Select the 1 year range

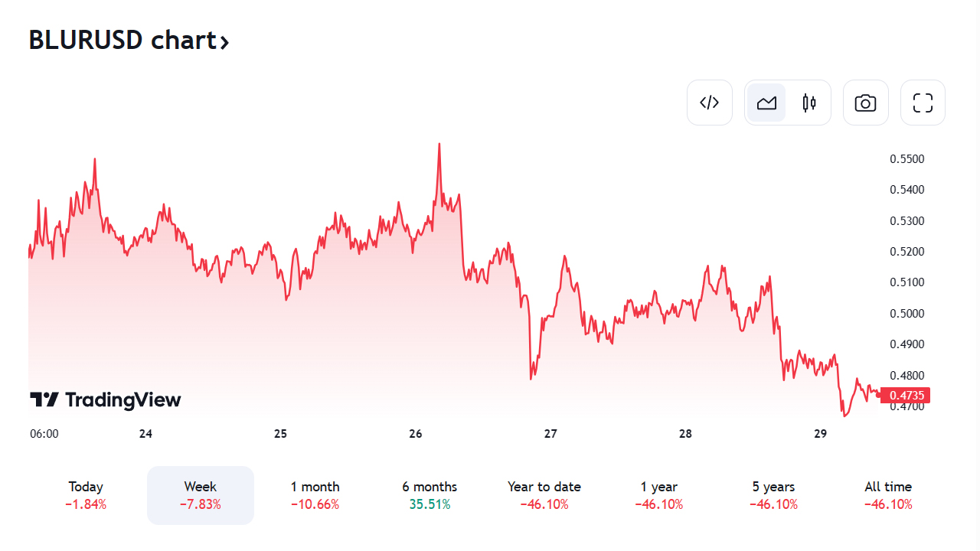(659, 495)
